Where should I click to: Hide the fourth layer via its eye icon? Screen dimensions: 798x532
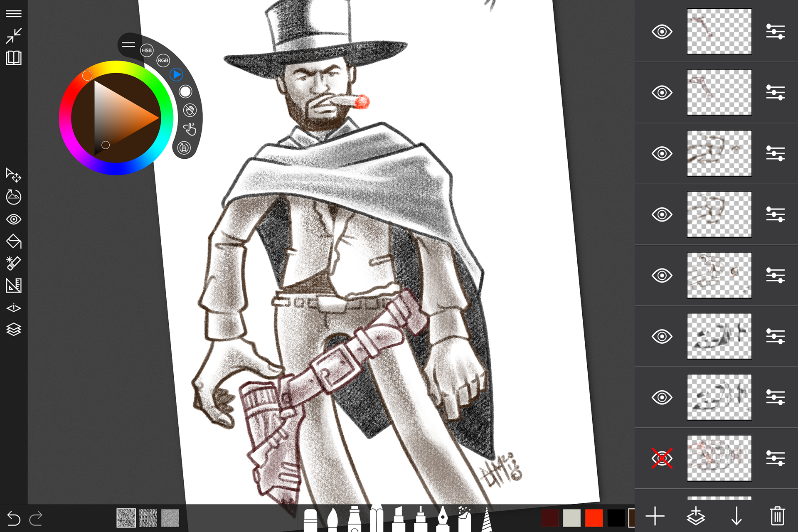[x=662, y=214]
